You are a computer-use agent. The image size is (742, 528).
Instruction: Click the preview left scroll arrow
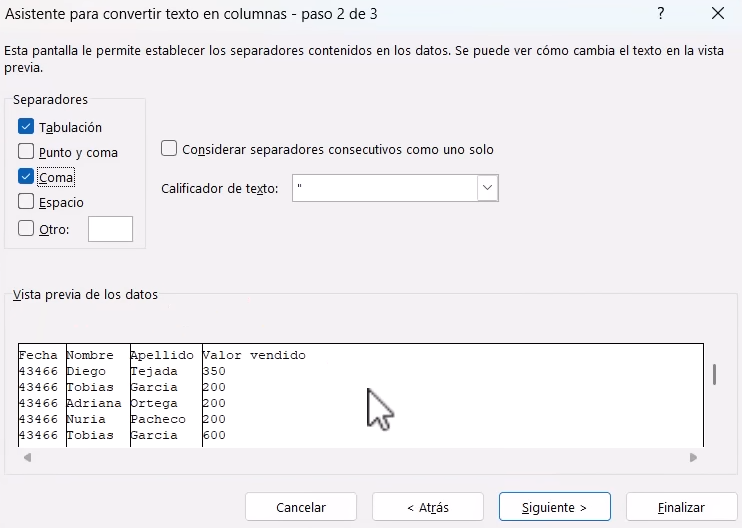click(27, 458)
